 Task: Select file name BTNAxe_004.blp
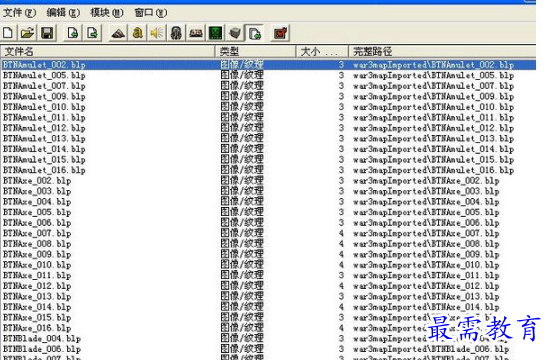37,202
